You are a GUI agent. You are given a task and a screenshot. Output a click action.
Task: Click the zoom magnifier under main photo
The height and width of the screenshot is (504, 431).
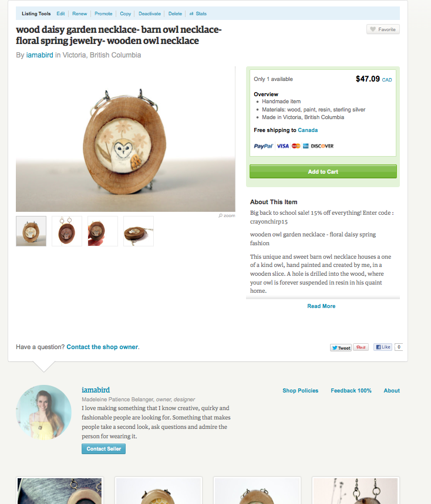pos(227,215)
